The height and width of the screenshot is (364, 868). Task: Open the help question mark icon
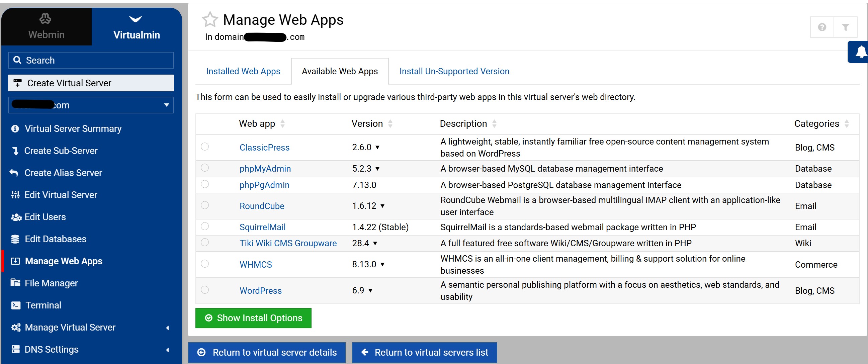(x=822, y=27)
